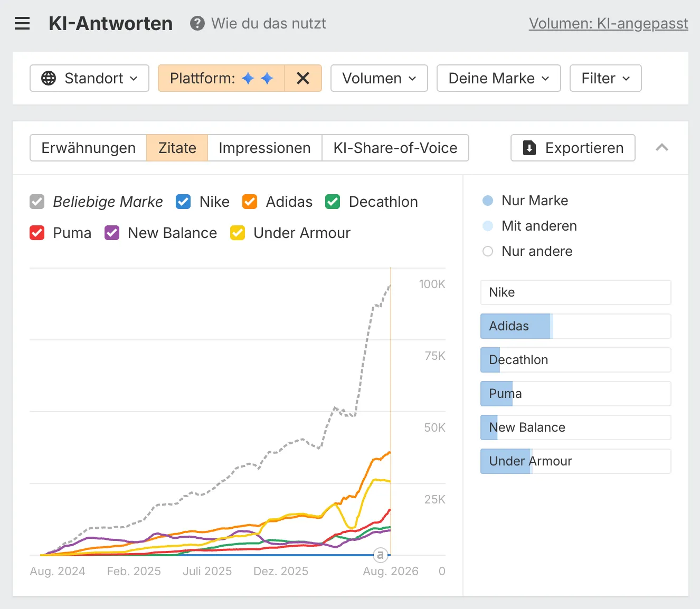The width and height of the screenshot is (700, 609).
Task: Select the Under Armour bar row
Action: click(576, 461)
